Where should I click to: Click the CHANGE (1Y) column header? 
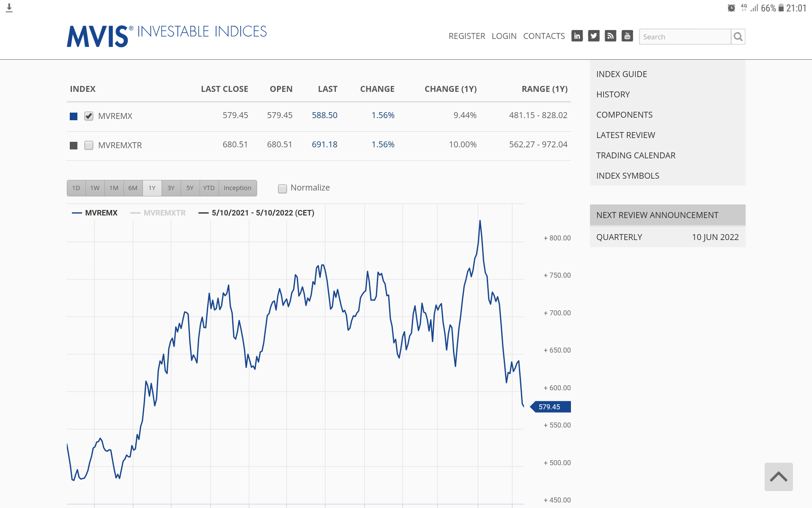click(x=451, y=89)
